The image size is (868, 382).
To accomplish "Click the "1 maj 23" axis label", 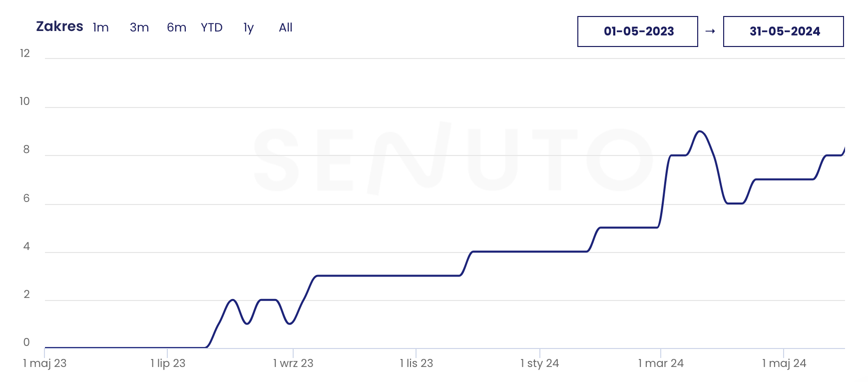I will (45, 363).
